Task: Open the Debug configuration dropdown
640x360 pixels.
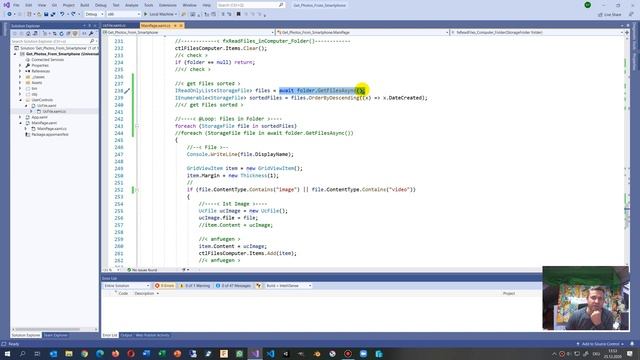Action: click(x=94, y=14)
